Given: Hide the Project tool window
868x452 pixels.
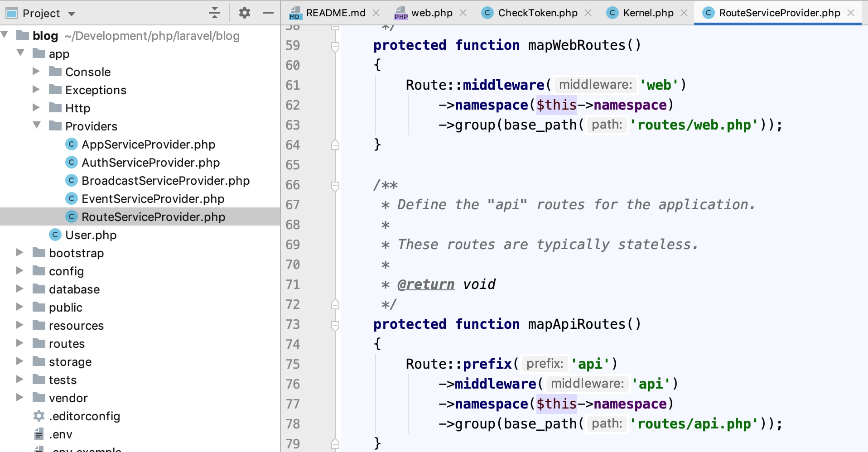Looking at the screenshot, I should coord(268,13).
